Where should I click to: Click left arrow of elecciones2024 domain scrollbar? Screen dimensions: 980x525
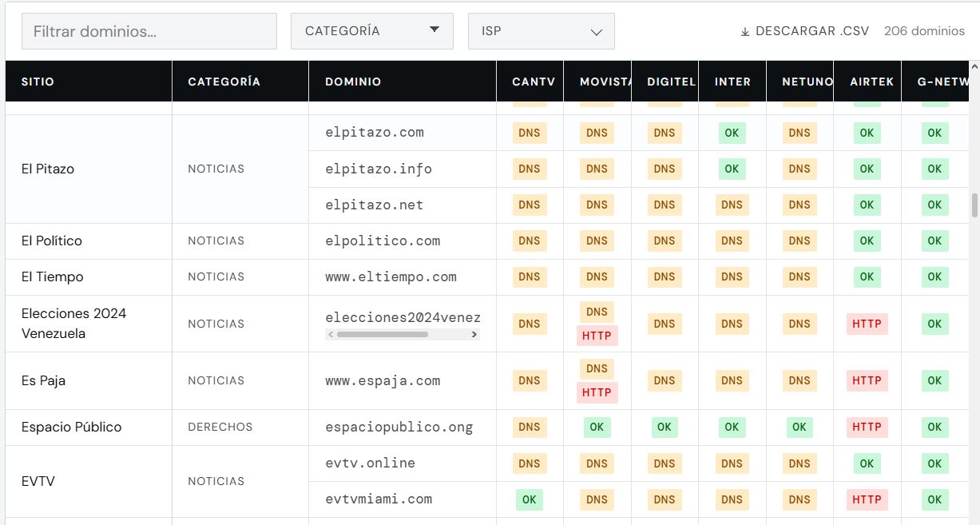331,335
